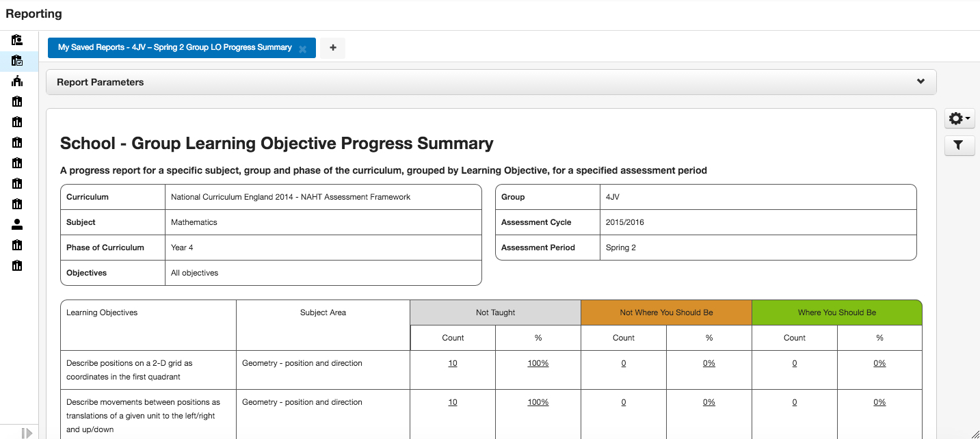
Task: Open Not Where You Should Be 0% for 2-D grid row
Action: (709, 363)
